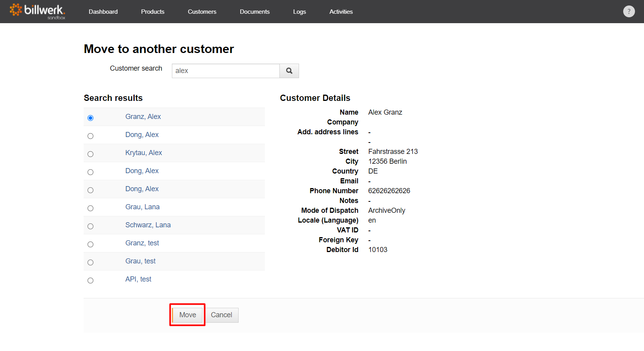Click the magnifier search icon button
The width and height of the screenshot is (644, 351).
pos(289,71)
